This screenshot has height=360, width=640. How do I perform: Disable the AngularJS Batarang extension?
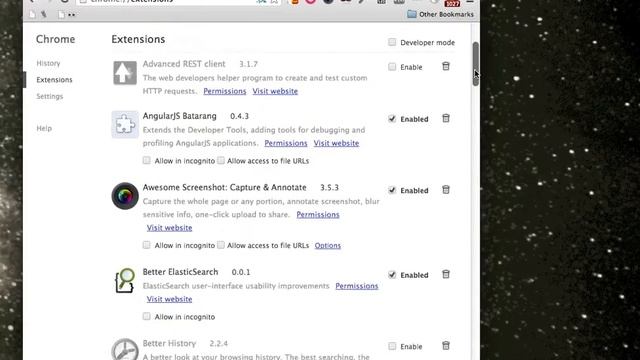click(x=392, y=119)
